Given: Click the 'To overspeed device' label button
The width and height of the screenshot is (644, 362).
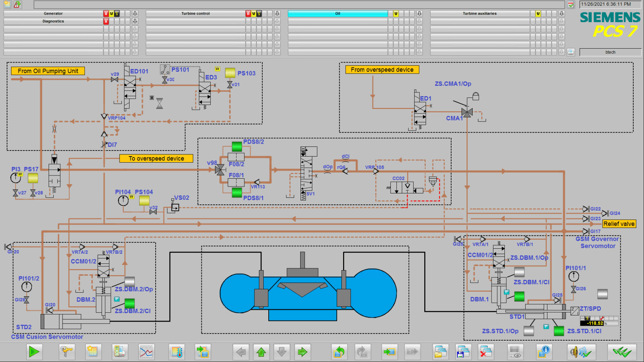Looking at the screenshot, I should [156, 158].
